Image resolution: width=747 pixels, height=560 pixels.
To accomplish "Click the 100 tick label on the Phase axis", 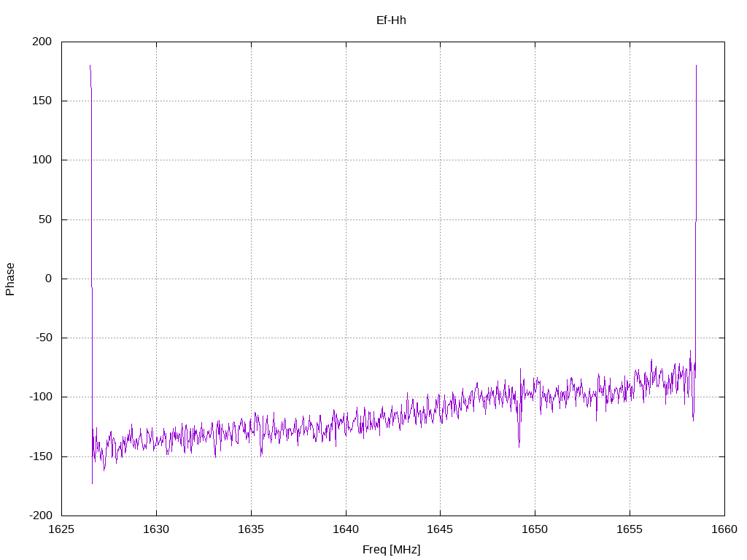I will 42,160.
